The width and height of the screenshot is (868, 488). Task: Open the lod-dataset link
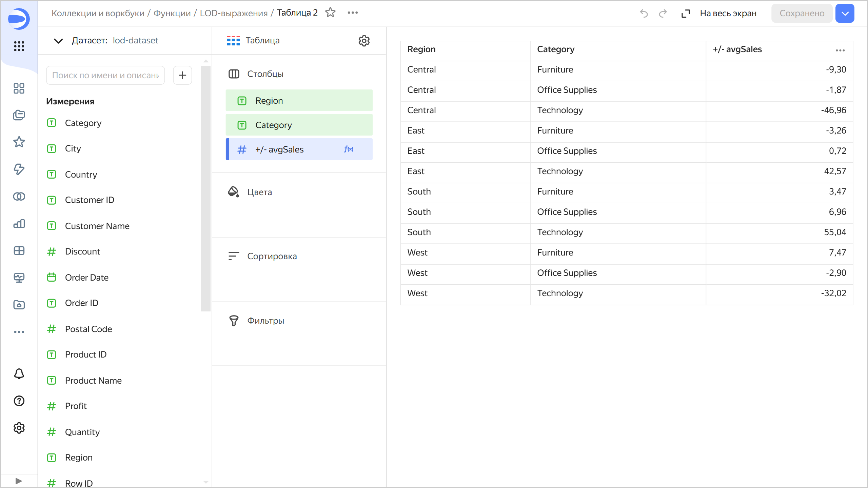coord(135,41)
